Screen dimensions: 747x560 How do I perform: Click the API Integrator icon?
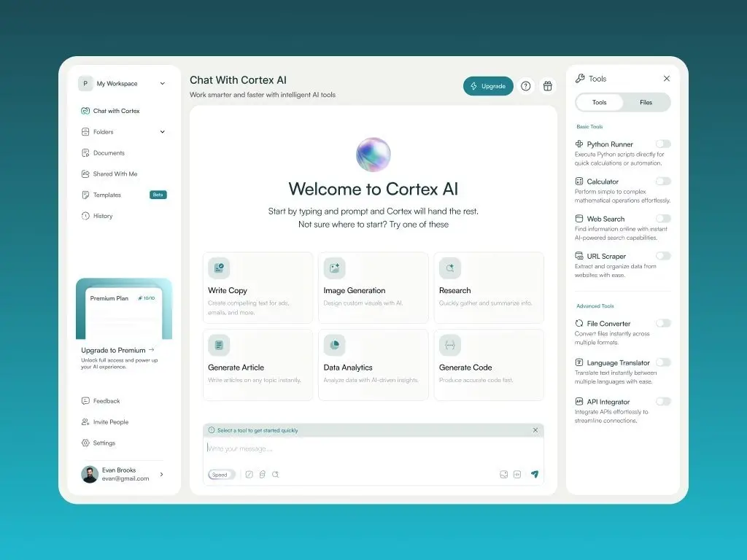pos(579,402)
